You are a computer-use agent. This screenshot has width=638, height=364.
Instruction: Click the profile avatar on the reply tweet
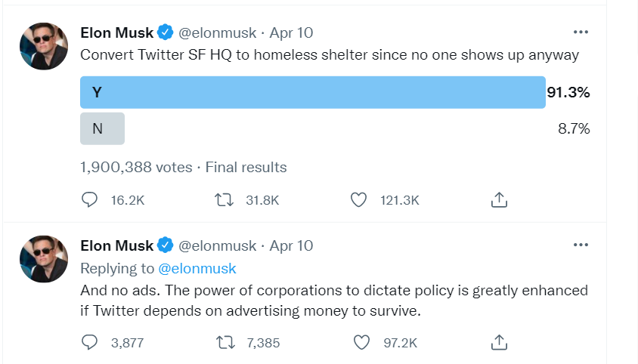(44, 259)
